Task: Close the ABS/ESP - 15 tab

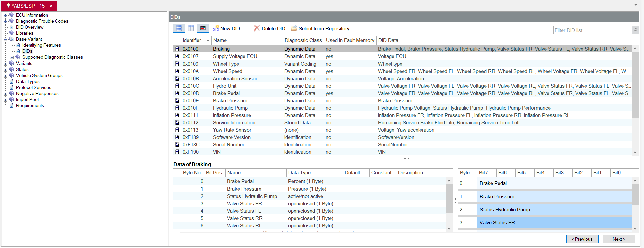Action: click(51, 6)
